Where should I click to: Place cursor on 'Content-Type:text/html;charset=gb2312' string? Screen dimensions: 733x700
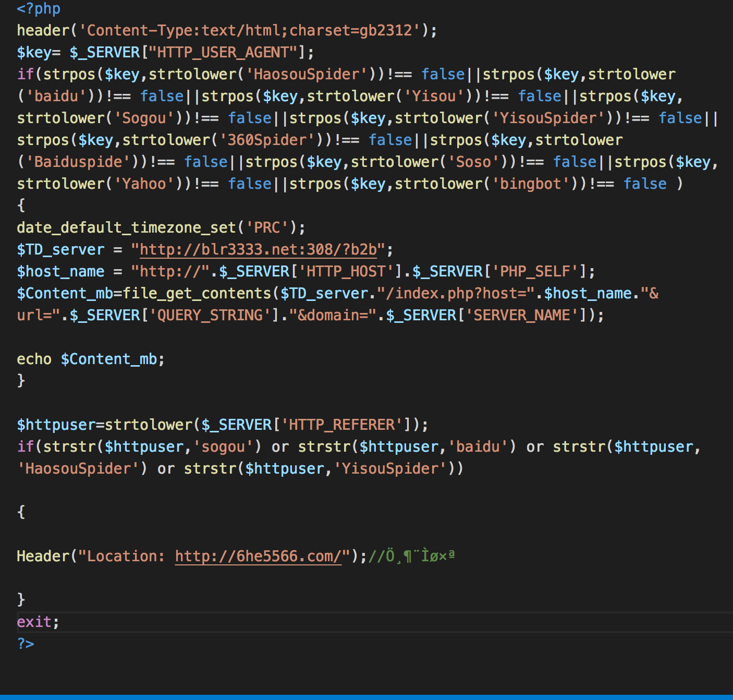[250, 30]
